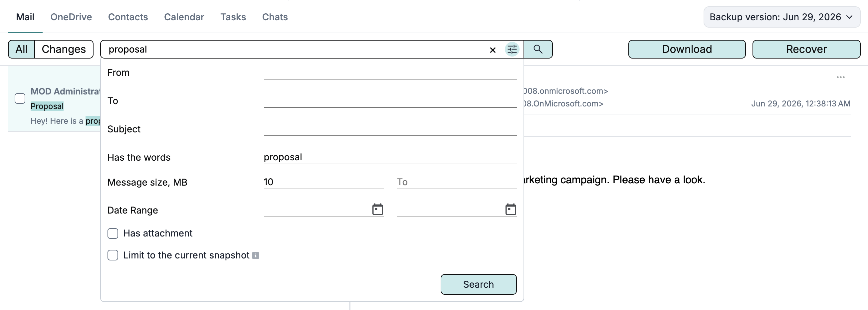Clear the search text with the X icon
Screen dimensions: 868x310
(492, 50)
